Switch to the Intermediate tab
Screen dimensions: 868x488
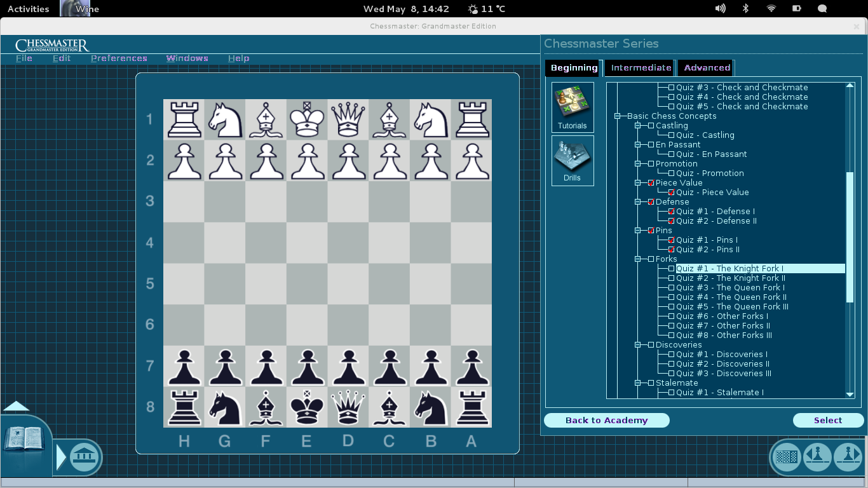(641, 67)
